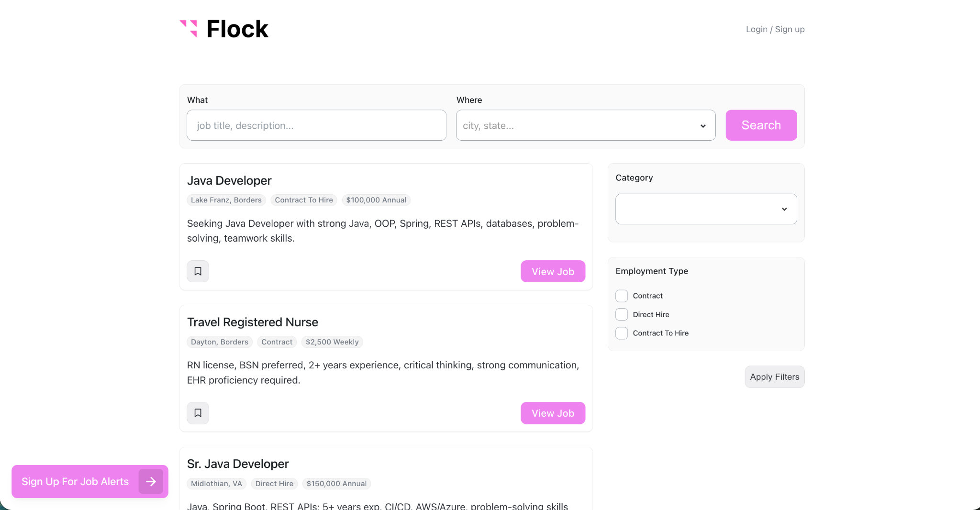Toggle the Contract To Hire checkbox
Image resolution: width=980 pixels, height=510 pixels.
click(x=622, y=333)
